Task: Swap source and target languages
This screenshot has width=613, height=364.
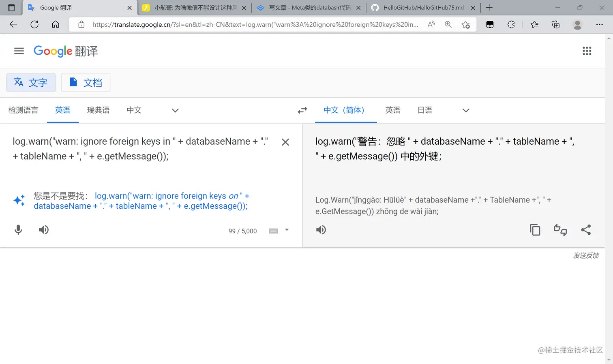Action: click(302, 110)
